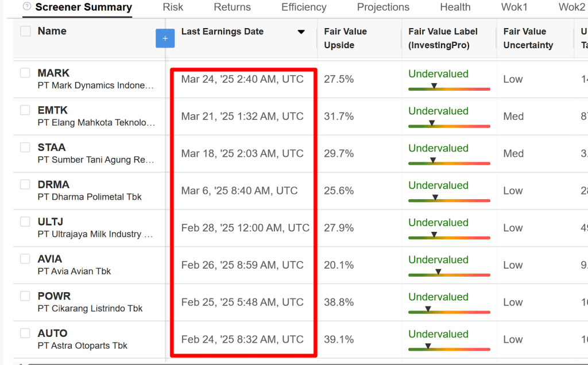Go to the Projections tab

coord(383,7)
